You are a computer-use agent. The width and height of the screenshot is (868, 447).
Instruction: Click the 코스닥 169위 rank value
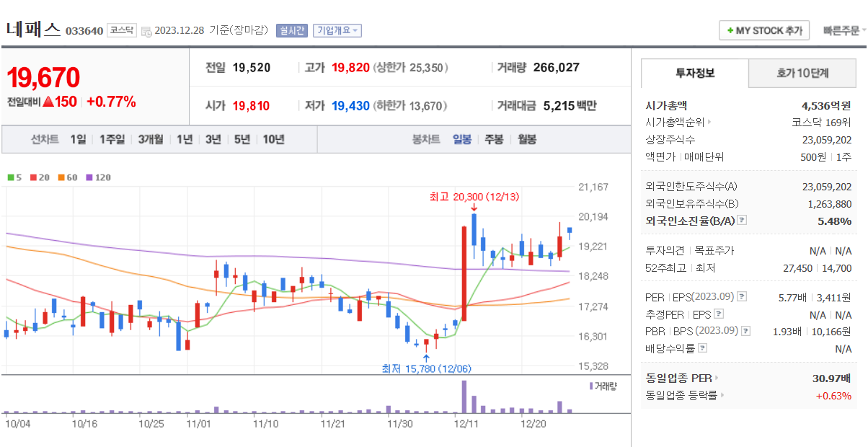pyautogui.click(x=823, y=123)
